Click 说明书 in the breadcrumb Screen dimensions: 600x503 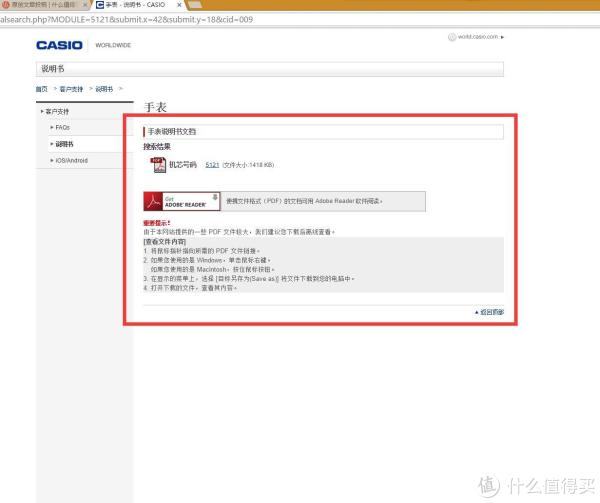tap(104, 90)
